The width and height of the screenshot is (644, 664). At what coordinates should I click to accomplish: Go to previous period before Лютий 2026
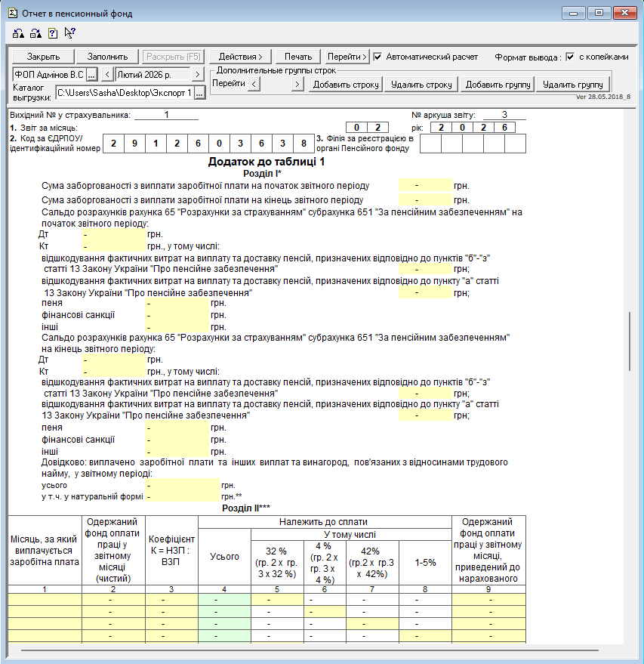click(x=107, y=74)
